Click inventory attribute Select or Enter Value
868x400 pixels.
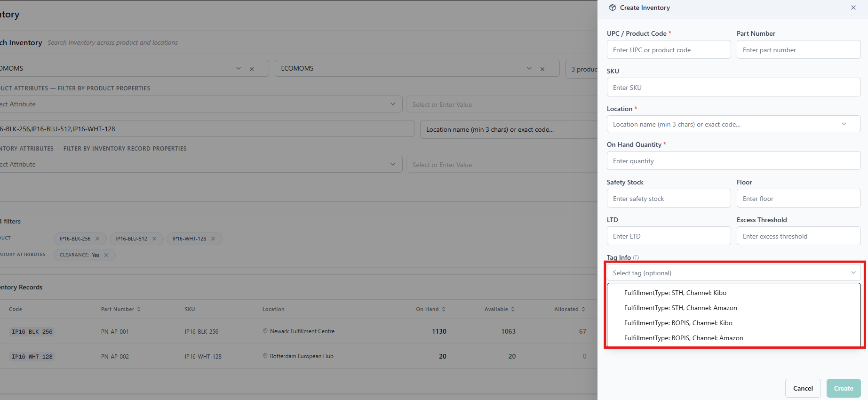click(502, 164)
